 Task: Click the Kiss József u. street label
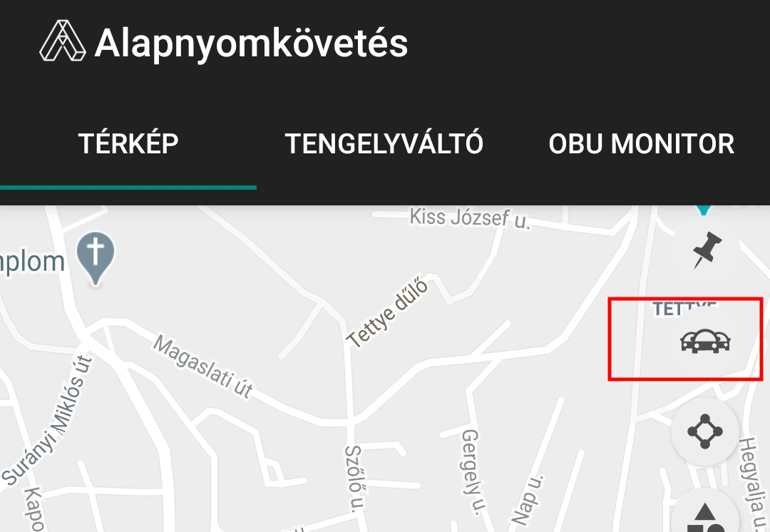(x=471, y=219)
